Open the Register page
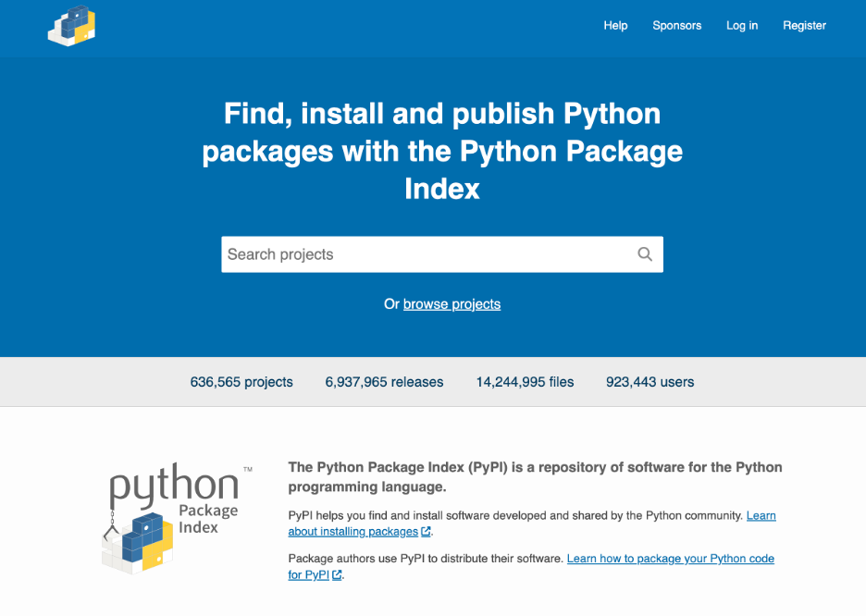 [x=804, y=25]
